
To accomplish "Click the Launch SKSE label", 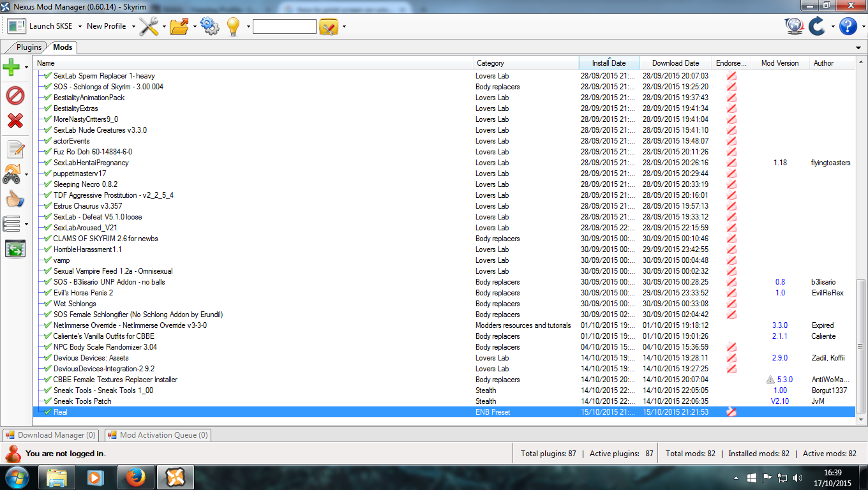I will pos(51,26).
